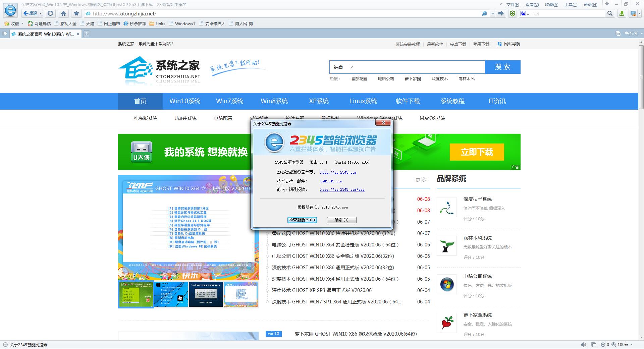Screen dimensions: 644x349
Task: Reload the page with the refresh icon
Action: (x=50, y=13)
